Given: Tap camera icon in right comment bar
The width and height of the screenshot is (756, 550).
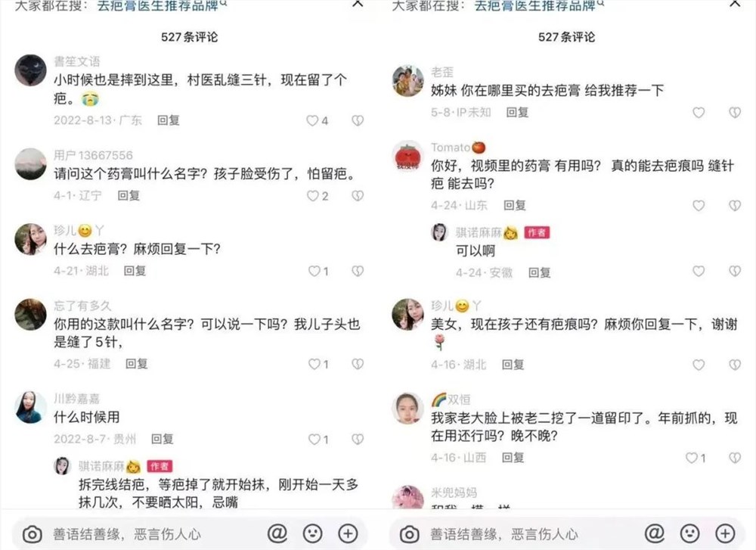Looking at the screenshot, I should click(409, 534).
